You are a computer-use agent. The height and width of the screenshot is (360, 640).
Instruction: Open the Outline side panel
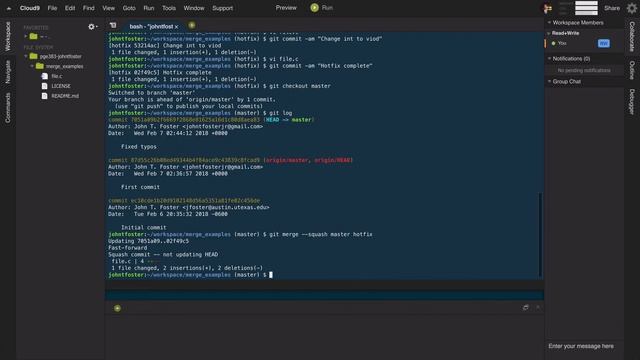[632, 70]
